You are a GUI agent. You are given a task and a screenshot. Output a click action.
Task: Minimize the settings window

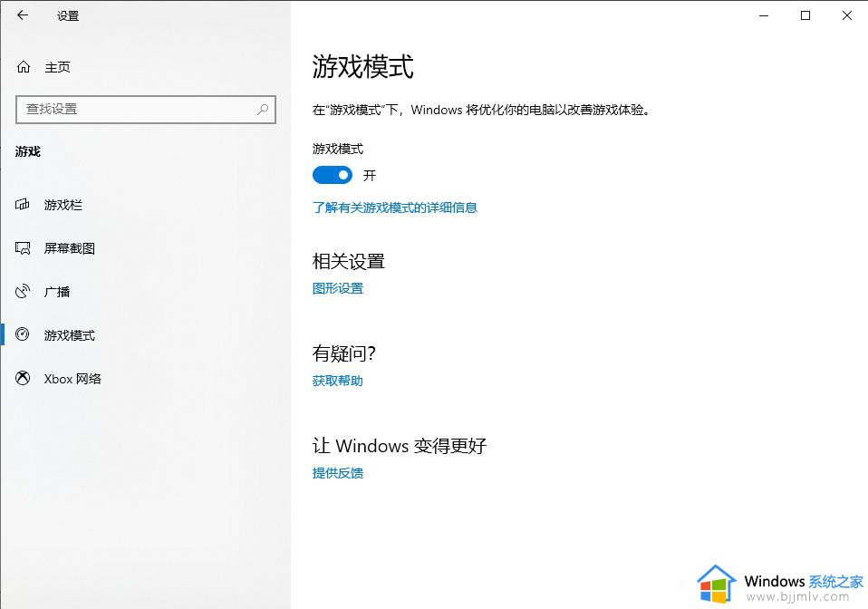point(764,15)
